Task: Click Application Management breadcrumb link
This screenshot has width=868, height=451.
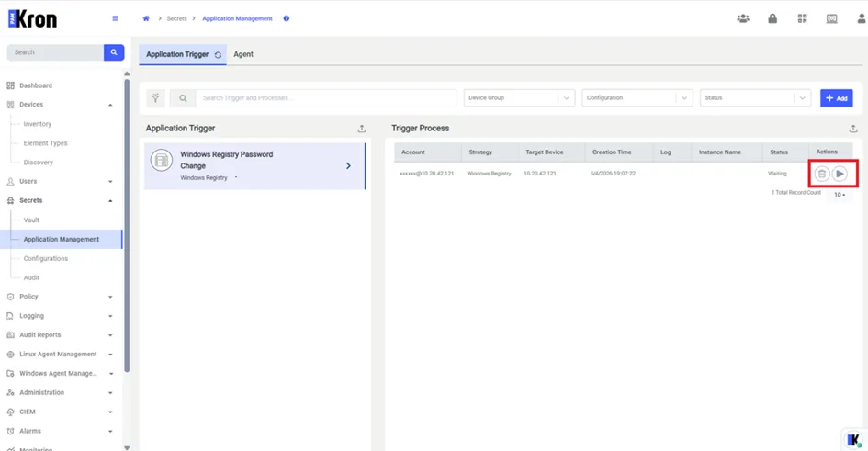Action: coord(237,18)
